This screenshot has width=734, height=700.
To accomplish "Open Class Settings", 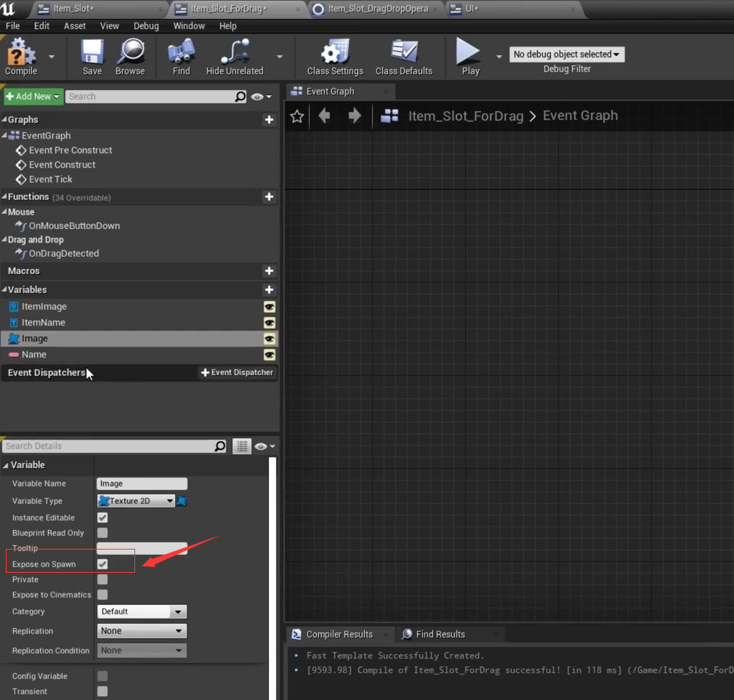I will coord(335,57).
